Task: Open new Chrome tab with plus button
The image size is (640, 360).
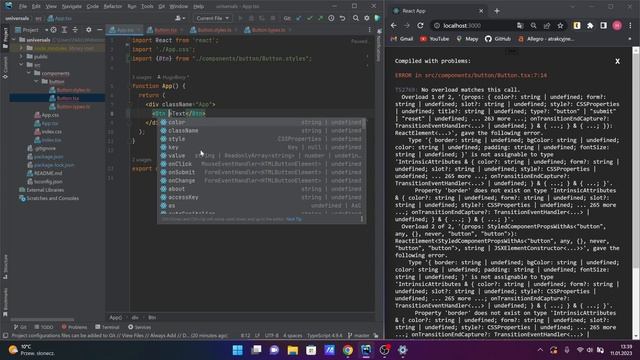Action: coord(497,11)
